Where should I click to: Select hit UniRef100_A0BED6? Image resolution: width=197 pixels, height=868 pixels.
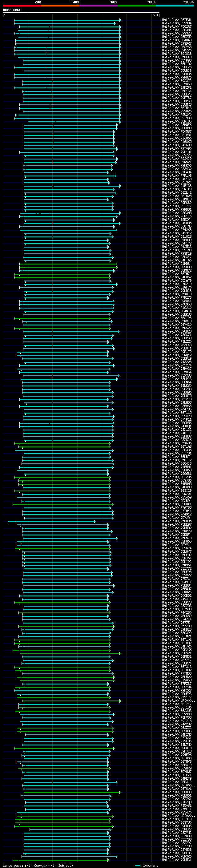(x=177, y=853)
